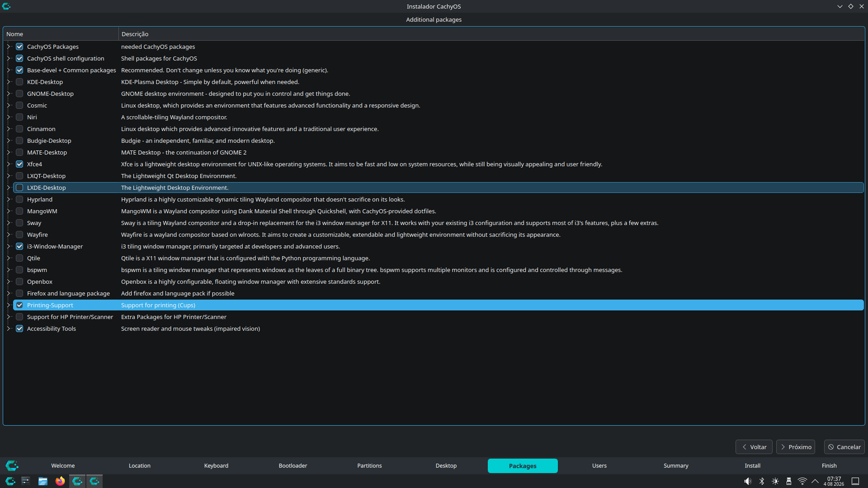
Task: Expand the MangoWM package group
Action: 9,211
